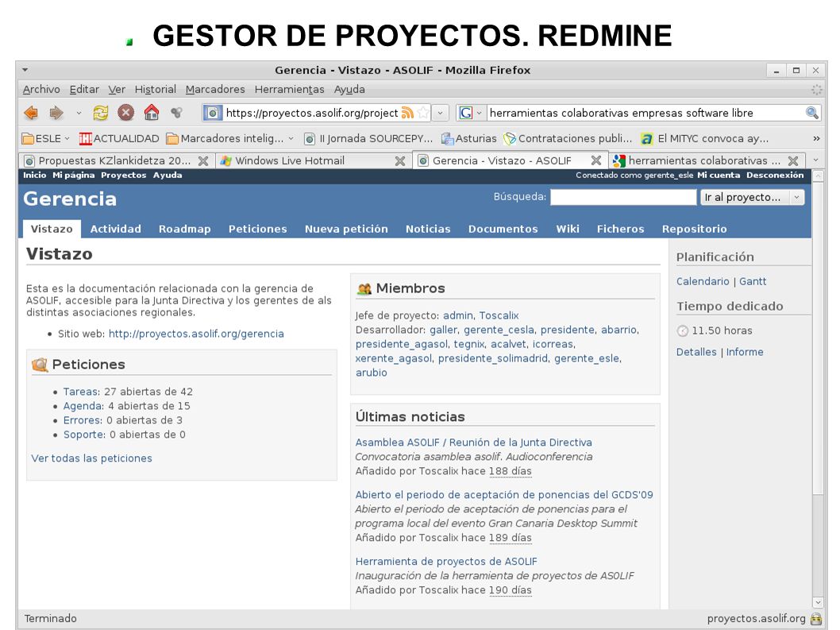The image size is (840, 630).
Task: Open Asamblea ASOLIF news link
Action: tap(473, 443)
